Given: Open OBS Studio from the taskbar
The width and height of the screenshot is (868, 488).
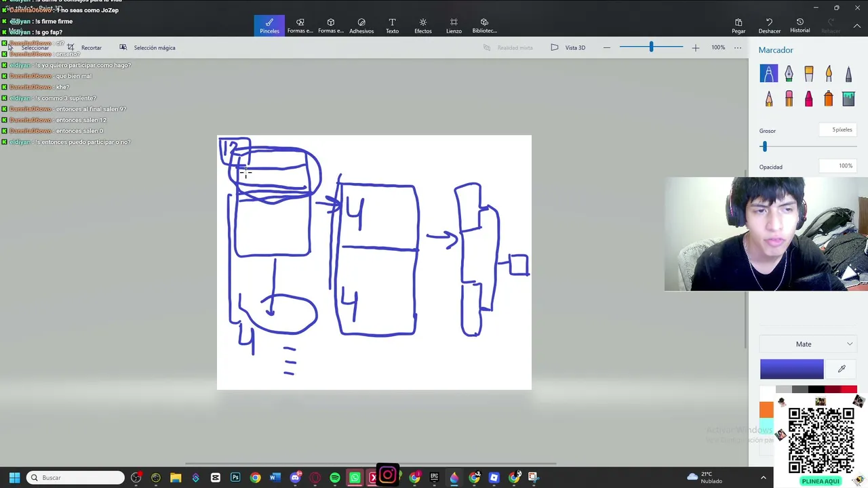Looking at the screenshot, I should point(136,478).
